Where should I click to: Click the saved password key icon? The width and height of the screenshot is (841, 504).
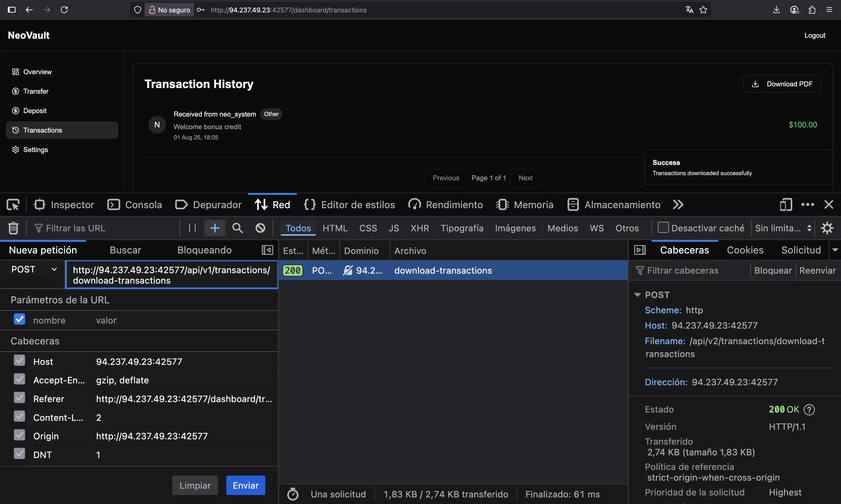pyautogui.click(x=201, y=10)
